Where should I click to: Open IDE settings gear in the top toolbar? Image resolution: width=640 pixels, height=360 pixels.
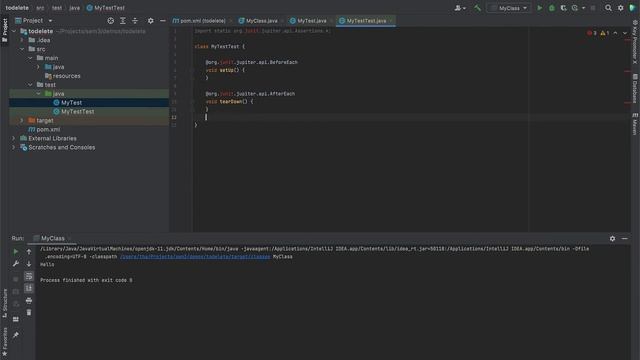pos(620,8)
